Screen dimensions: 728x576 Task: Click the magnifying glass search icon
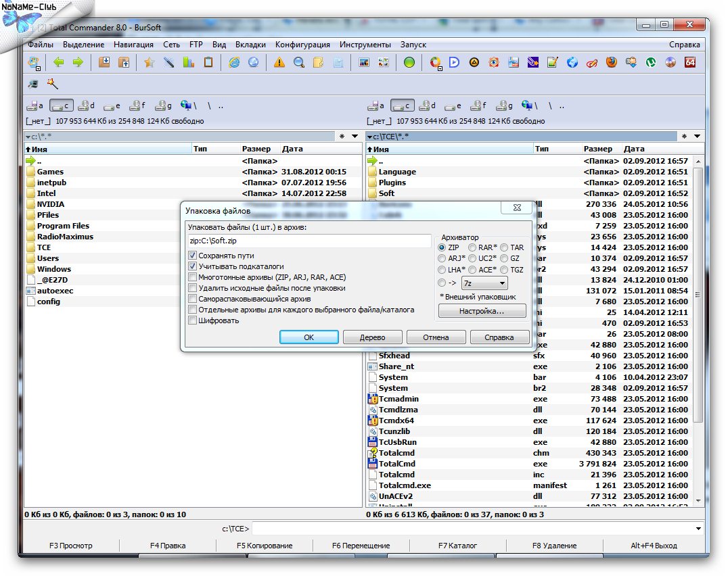[x=298, y=63]
